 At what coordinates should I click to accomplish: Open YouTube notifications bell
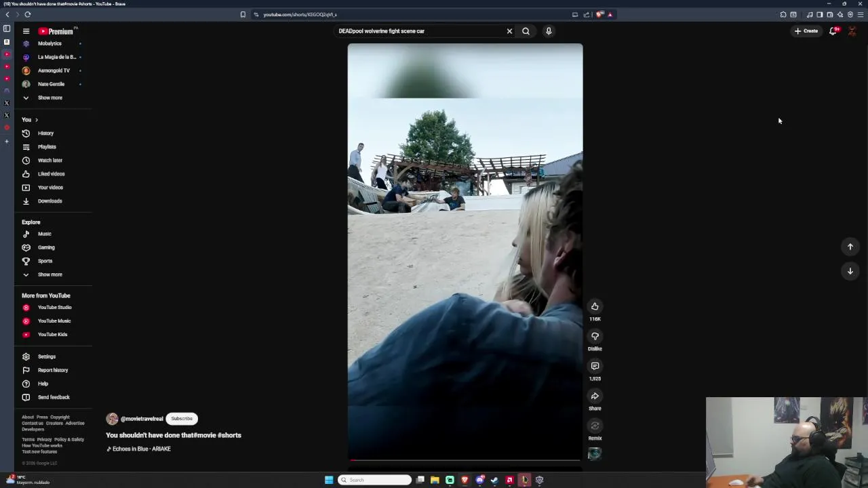tap(833, 30)
